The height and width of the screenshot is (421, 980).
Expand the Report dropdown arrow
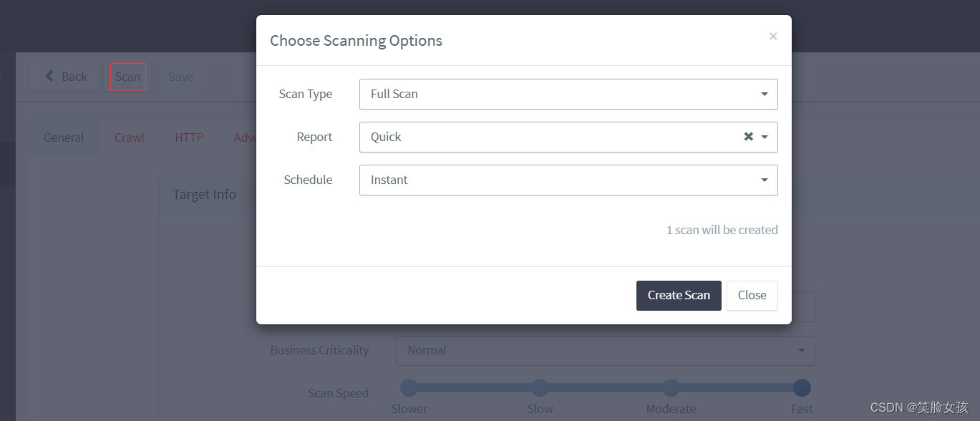(765, 137)
